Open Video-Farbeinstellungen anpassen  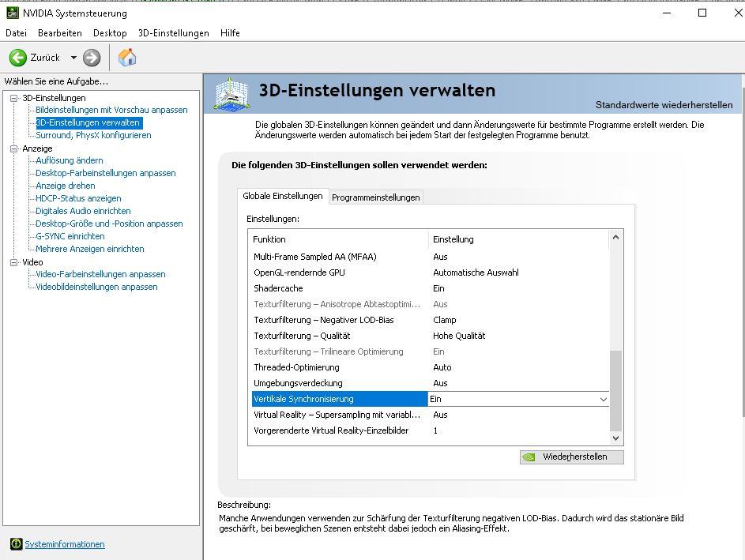point(100,274)
